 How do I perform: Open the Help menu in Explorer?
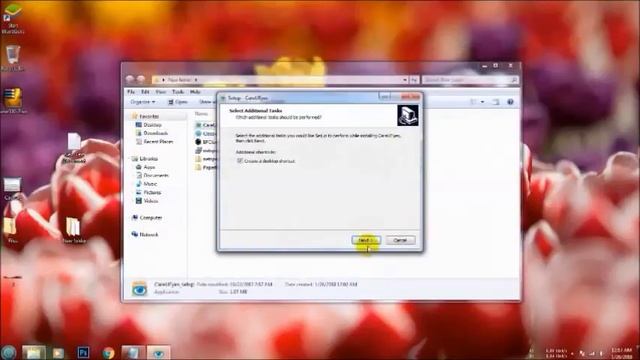(x=195, y=92)
